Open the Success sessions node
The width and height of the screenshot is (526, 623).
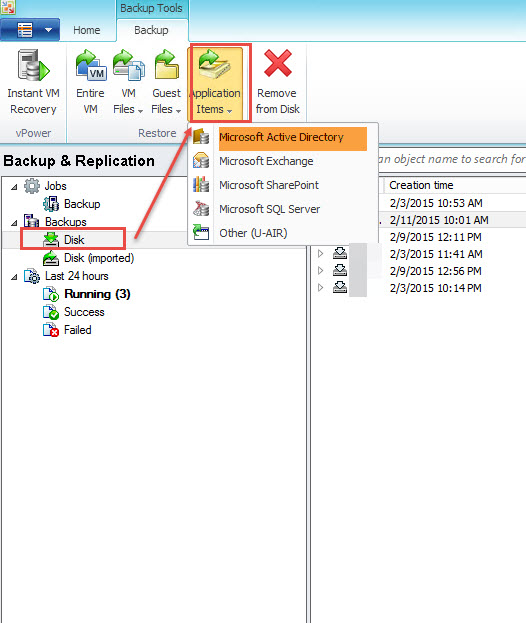(x=84, y=312)
